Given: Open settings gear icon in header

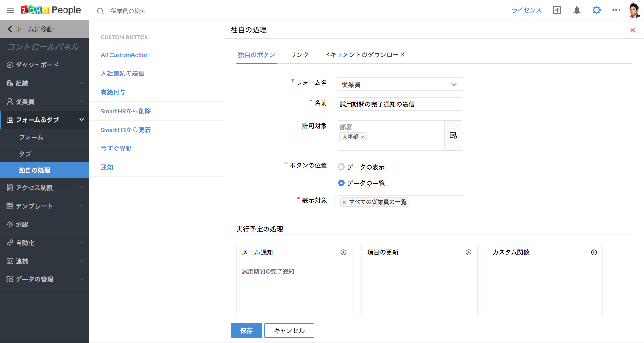Looking at the screenshot, I should 597,10.
